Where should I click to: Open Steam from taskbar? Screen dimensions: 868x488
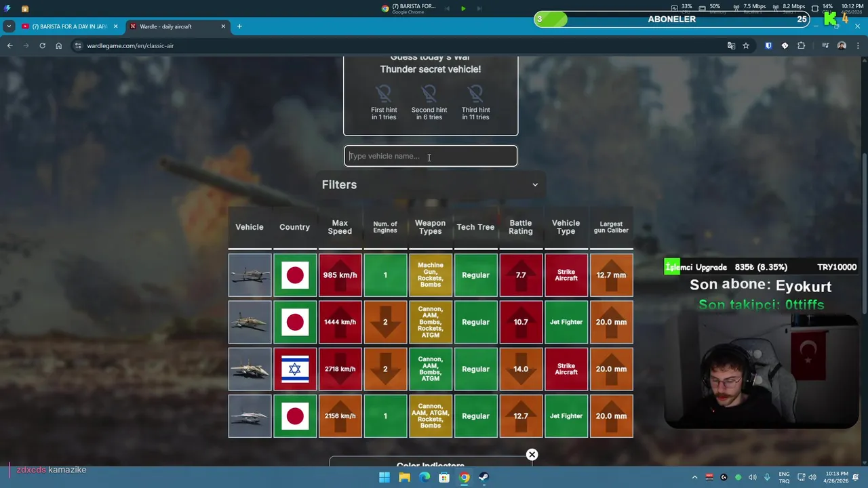(x=484, y=477)
